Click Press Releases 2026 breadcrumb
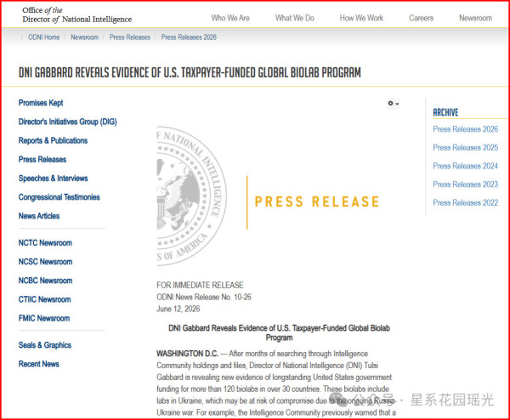 (x=189, y=37)
